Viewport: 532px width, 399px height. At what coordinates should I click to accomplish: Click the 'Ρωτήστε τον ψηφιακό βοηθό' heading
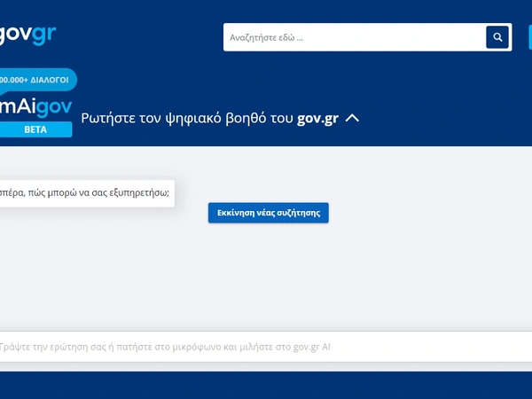[188, 118]
